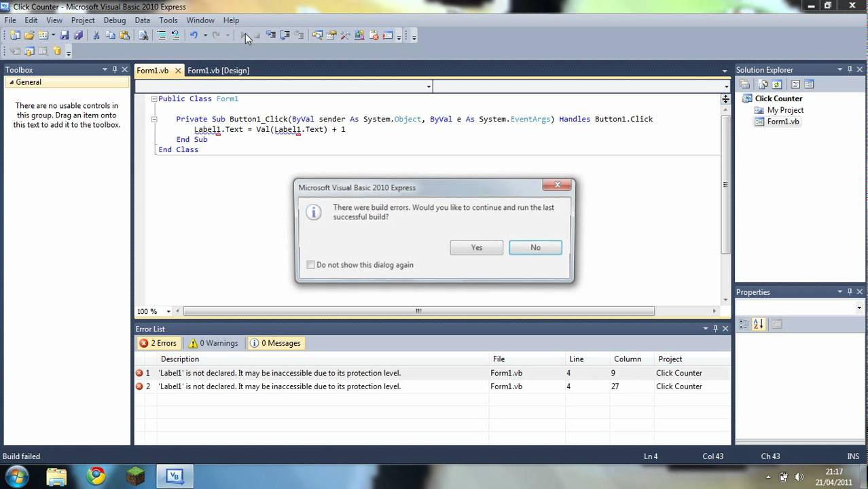Screen dimensions: 868x489
Task: Click the Comment out lines icon
Action: (162, 35)
